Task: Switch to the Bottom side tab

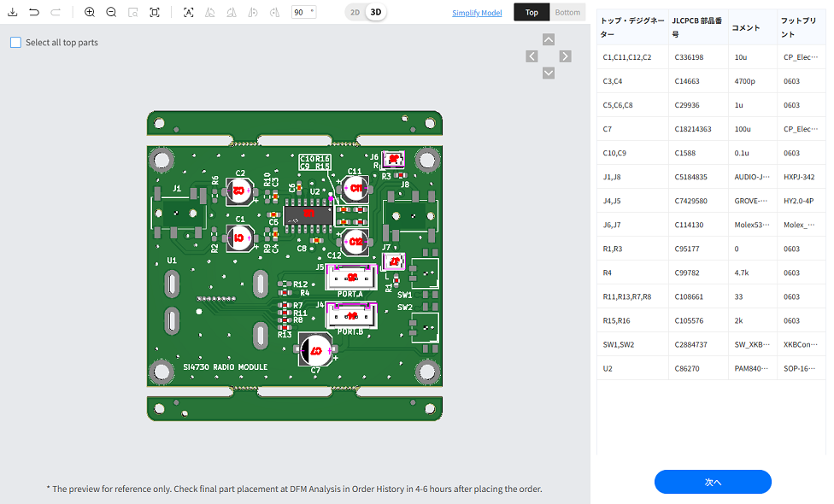Action: (567, 12)
